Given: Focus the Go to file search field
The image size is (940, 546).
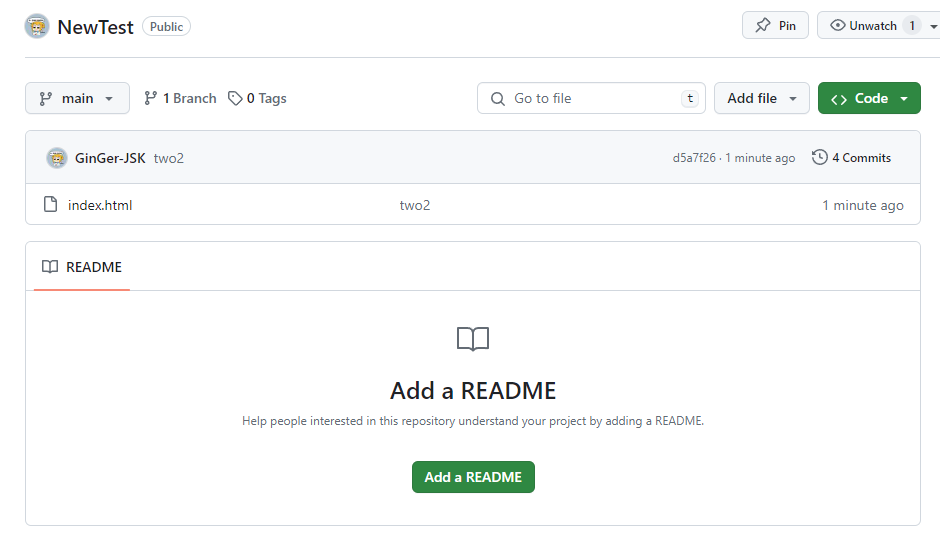Looking at the screenshot, I should coord(591,98).
